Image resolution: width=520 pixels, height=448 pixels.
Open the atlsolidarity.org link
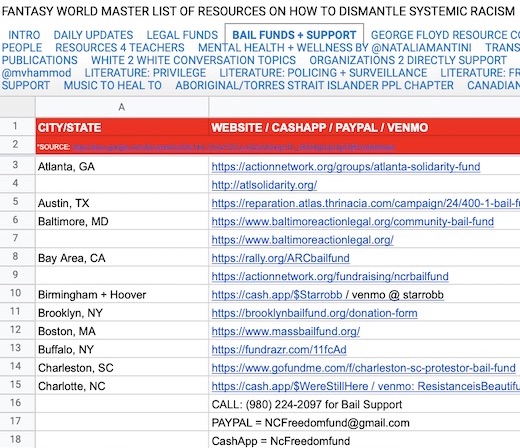click(264, 185)
